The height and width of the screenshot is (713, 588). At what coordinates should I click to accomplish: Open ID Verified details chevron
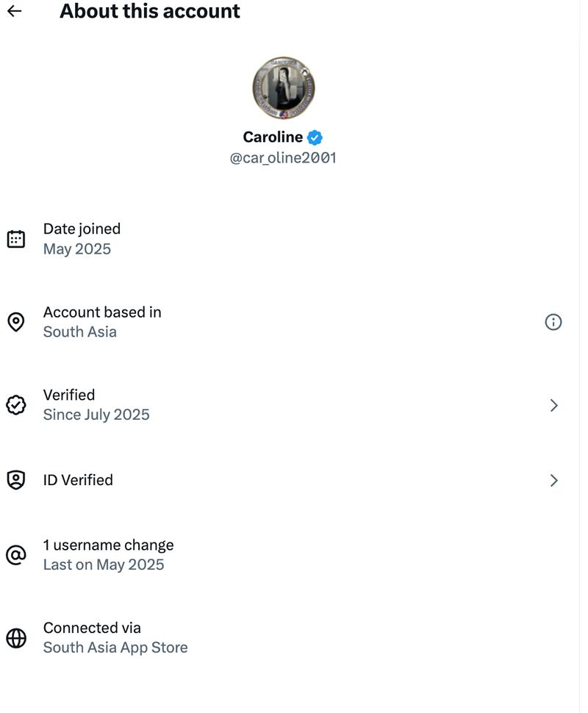click(553, 480)
